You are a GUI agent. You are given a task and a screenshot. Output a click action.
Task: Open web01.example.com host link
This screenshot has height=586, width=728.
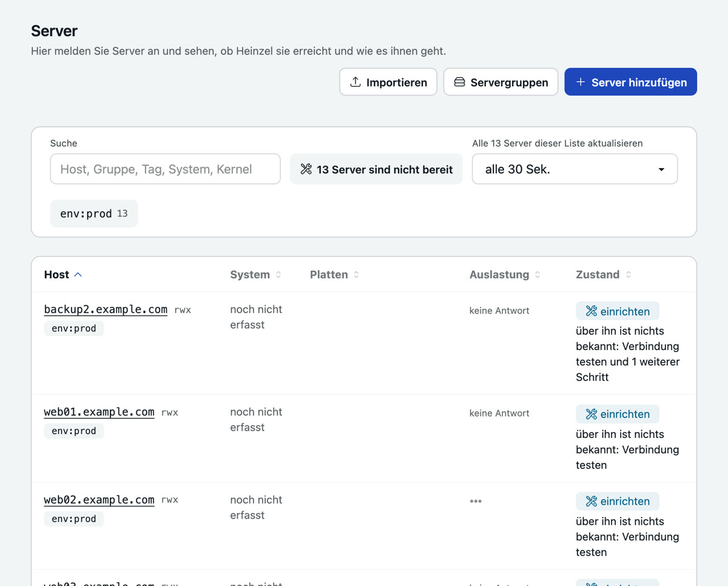point(99,412)
